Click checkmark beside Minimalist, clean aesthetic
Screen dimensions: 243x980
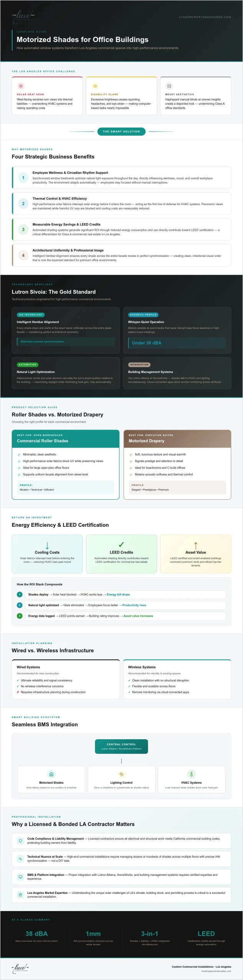[x=19, y=455]
